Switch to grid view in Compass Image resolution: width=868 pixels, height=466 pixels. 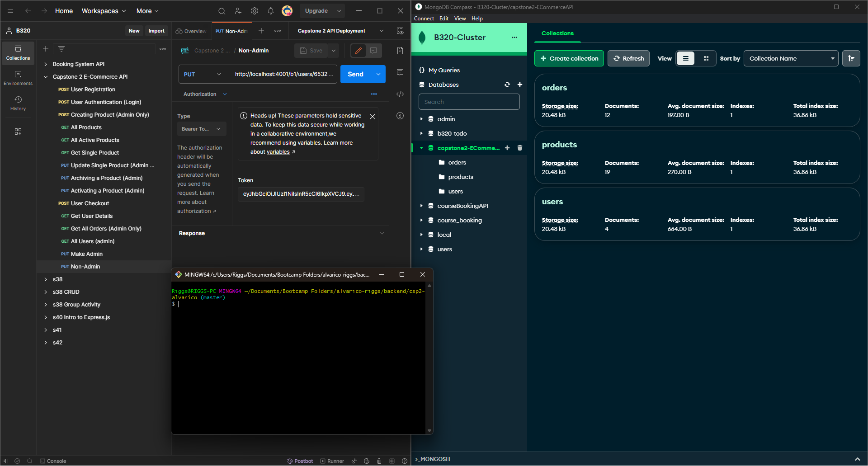[706, 58]
